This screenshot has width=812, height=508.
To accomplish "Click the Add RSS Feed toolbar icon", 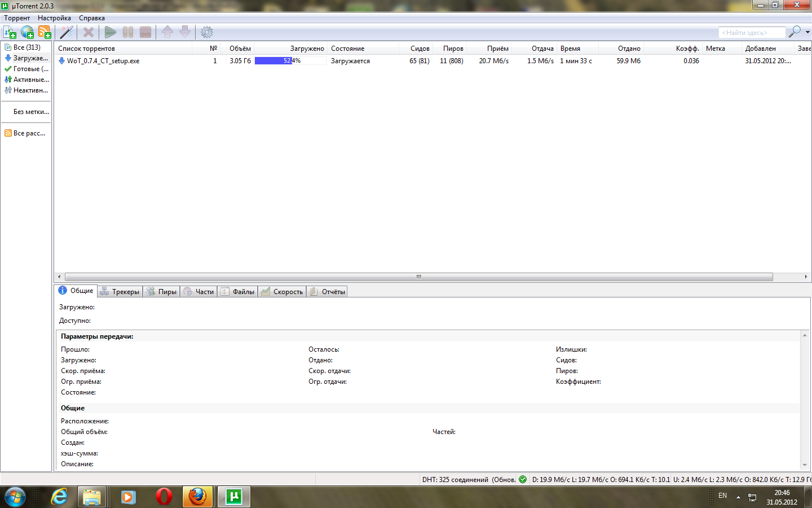I will point(45,32).
